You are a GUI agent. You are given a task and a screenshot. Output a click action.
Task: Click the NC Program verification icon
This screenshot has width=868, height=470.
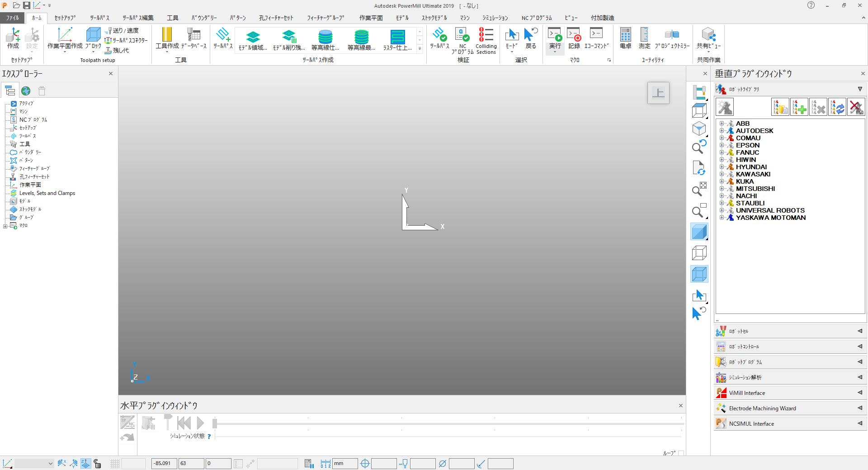pos(462,41)
